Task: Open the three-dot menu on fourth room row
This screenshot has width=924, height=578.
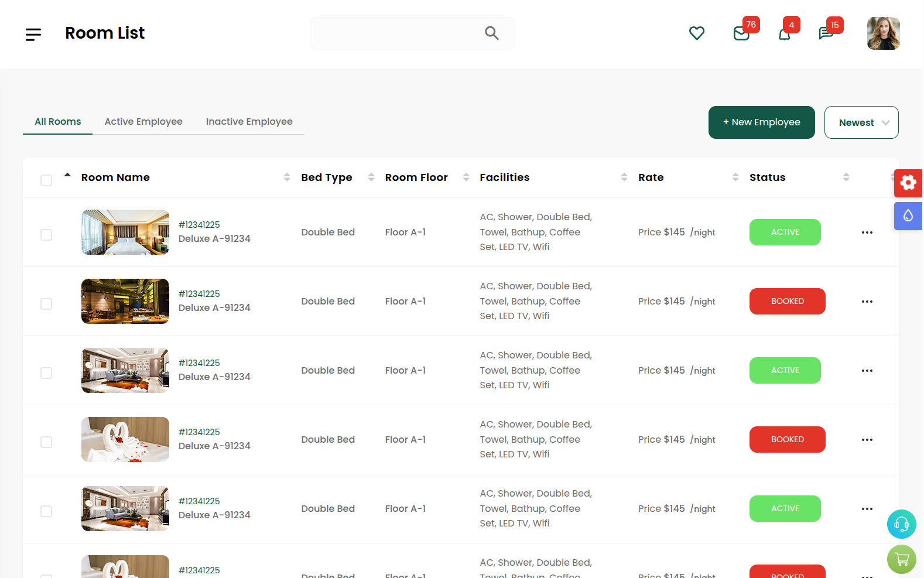Action: point(867,440)
